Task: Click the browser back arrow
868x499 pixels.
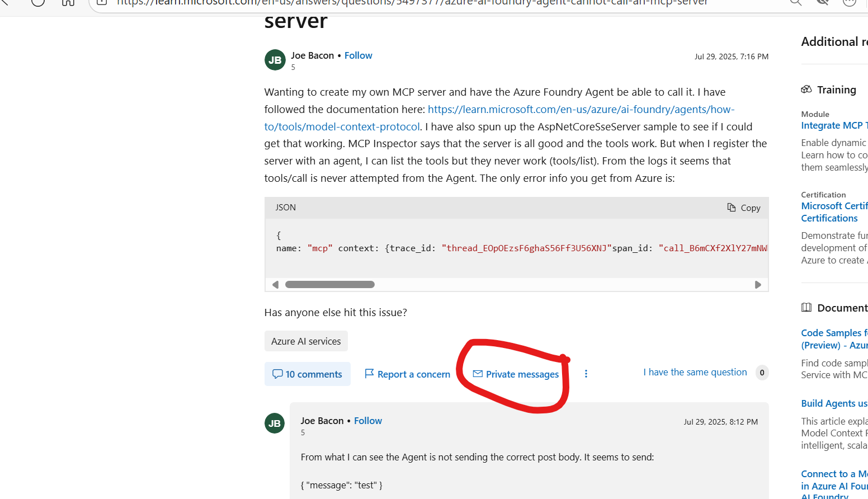Action: (5, 2)
